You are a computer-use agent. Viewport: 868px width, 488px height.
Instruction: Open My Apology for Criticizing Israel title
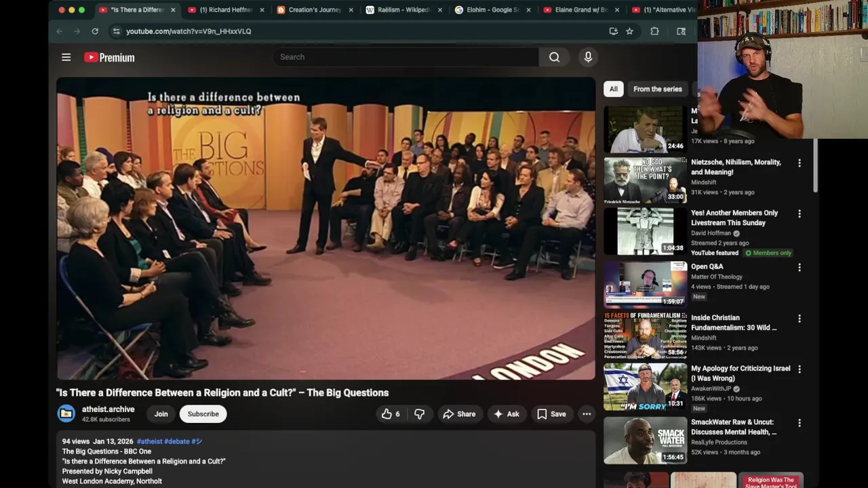pyautogui.click(x=741, y=373)
